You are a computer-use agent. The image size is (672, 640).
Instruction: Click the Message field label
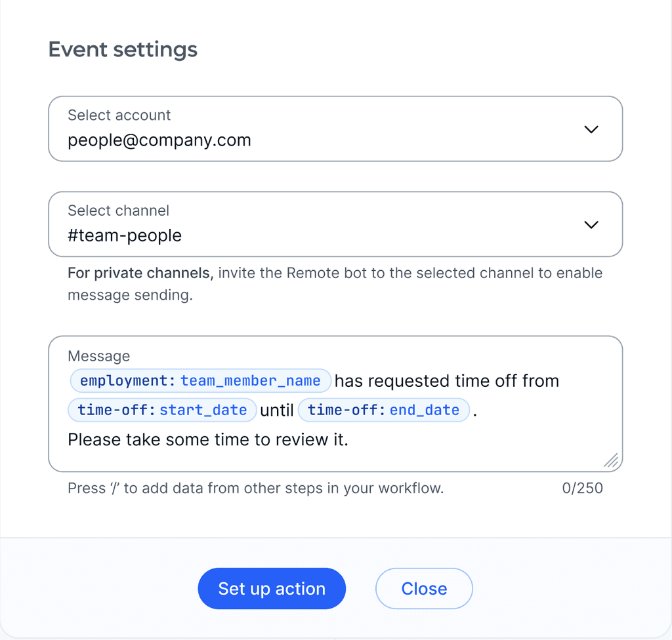click(x=98, y=356)
